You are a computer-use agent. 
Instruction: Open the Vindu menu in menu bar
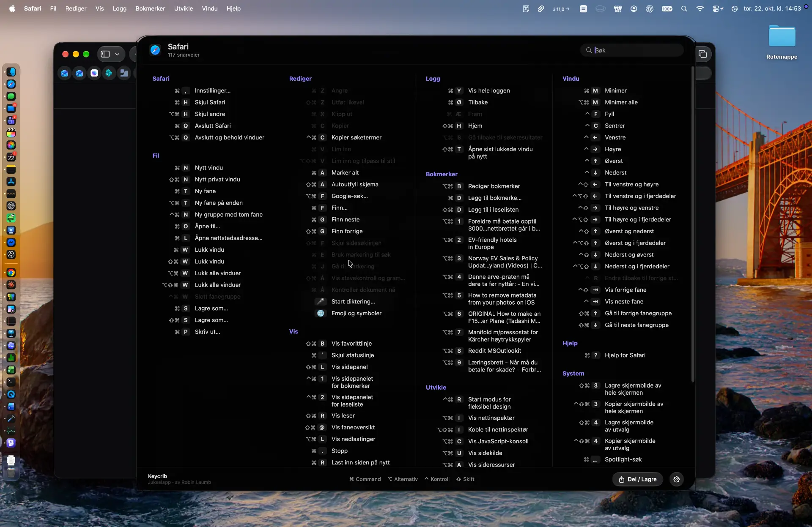click(210, 8)
